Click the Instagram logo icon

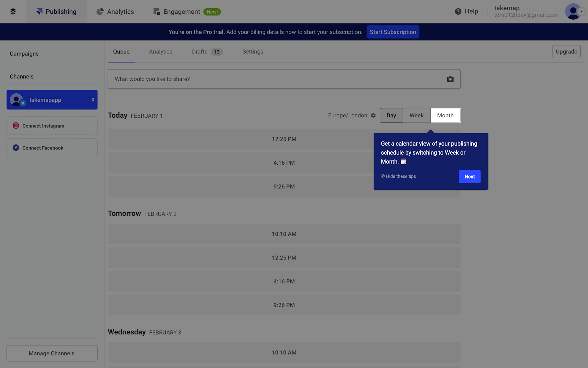point(16,126)
